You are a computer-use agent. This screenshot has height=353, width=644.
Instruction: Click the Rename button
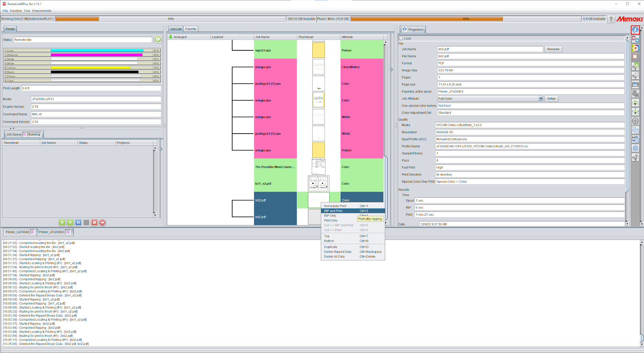coord(553,49)
